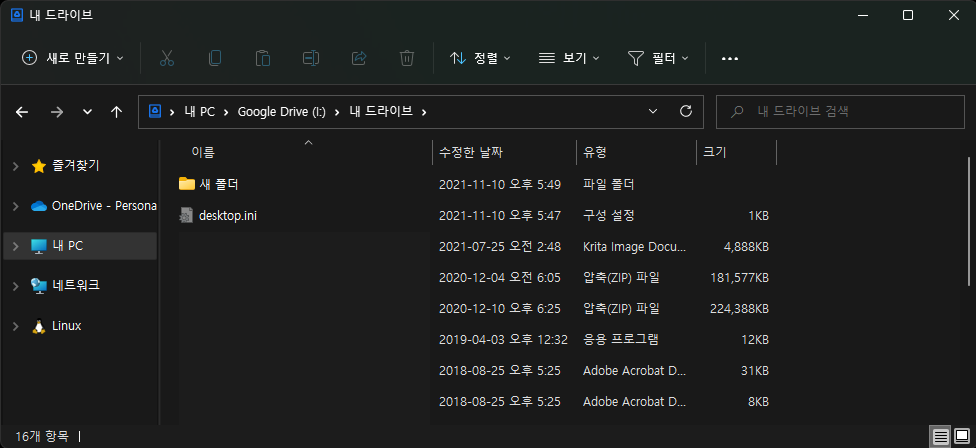This screenshot has height=448, width=976.
Task: Click the 8KB size cell
Action: click(x=758, y=402)
